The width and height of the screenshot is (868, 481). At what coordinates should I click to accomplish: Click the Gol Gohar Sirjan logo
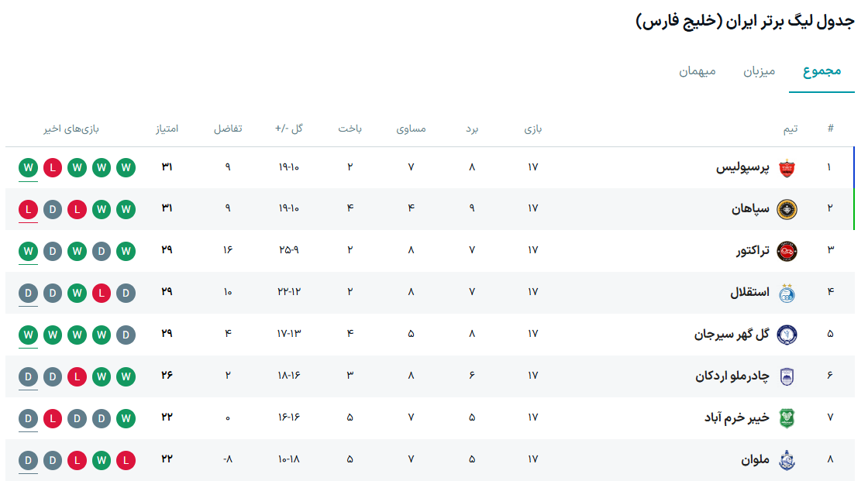pos(787,335)
